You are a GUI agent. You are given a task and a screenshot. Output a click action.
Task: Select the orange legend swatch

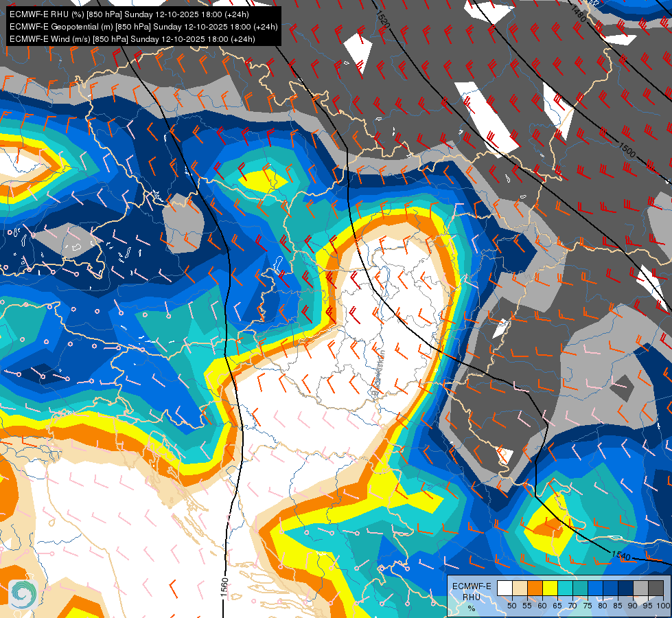(535, 588)
